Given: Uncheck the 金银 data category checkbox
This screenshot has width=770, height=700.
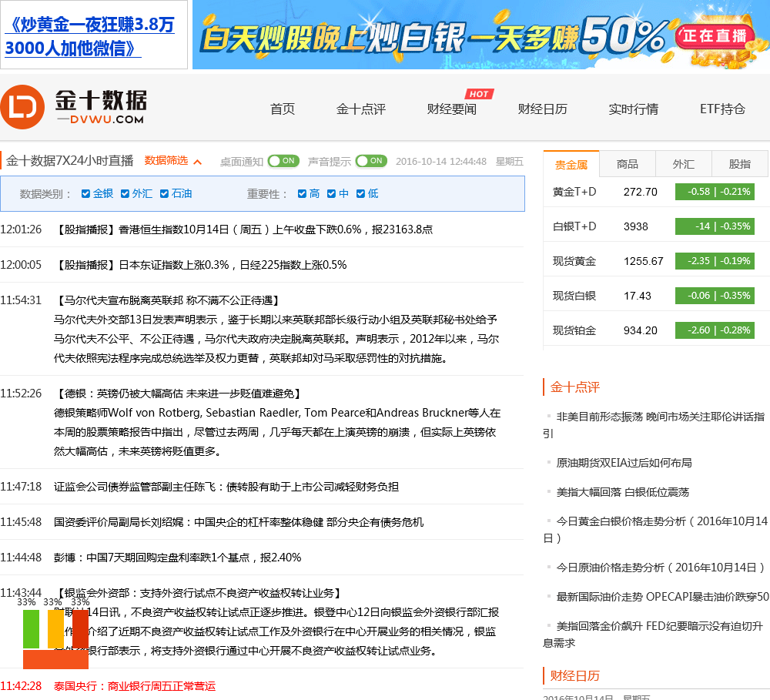Looking at the screenshot, I should tap(86, 194).
